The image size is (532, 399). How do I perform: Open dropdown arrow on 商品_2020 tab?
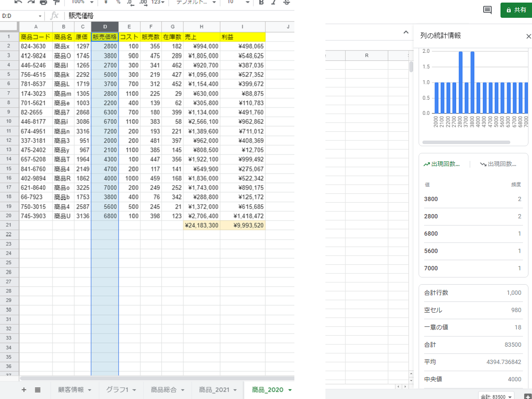tap(289, 390)
